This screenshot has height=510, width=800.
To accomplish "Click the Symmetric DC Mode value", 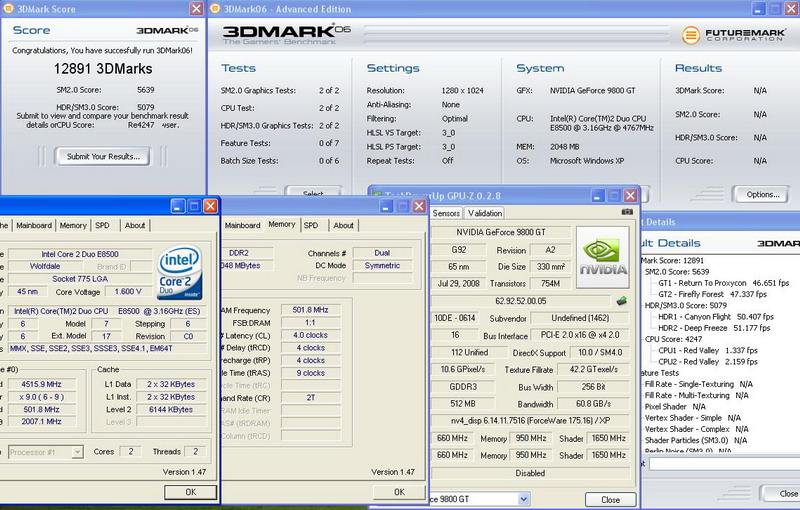I will (x=382, y=266).
